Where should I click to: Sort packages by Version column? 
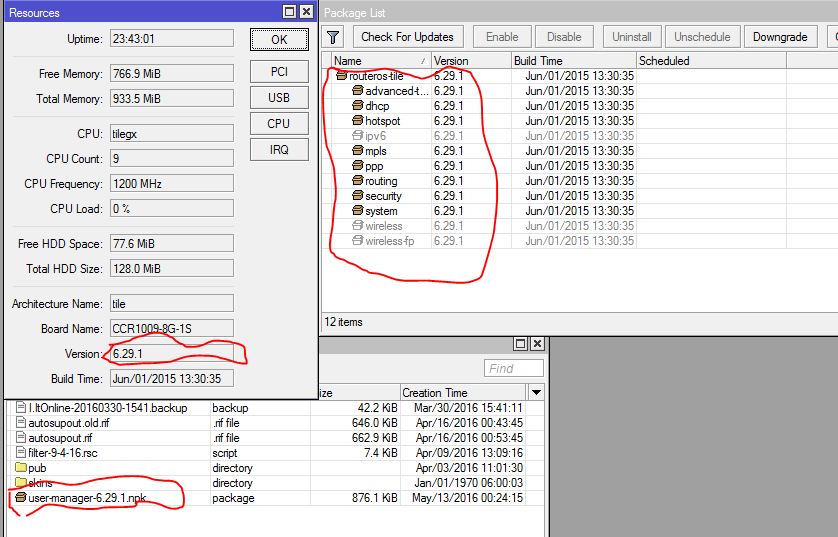click(x=471, y=61)
